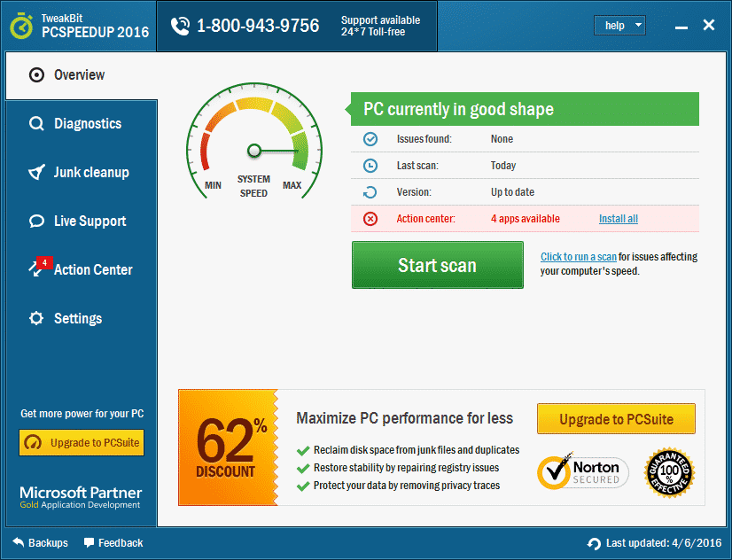
Task: Click the Live Support chat bubble icon
Action: click(x=36, y=221)
